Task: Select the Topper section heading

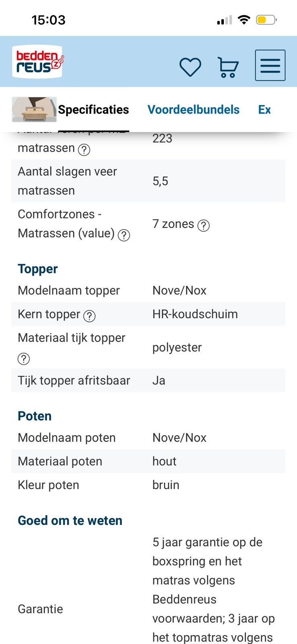Action: (x=38, y=269)
